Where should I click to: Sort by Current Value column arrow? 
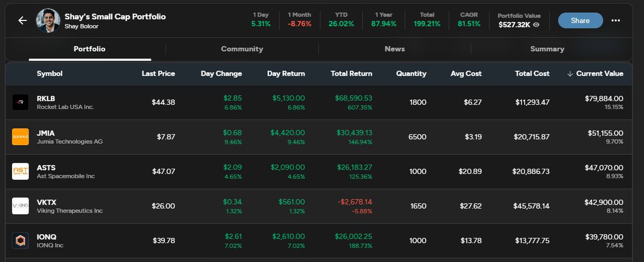(570, 74)
